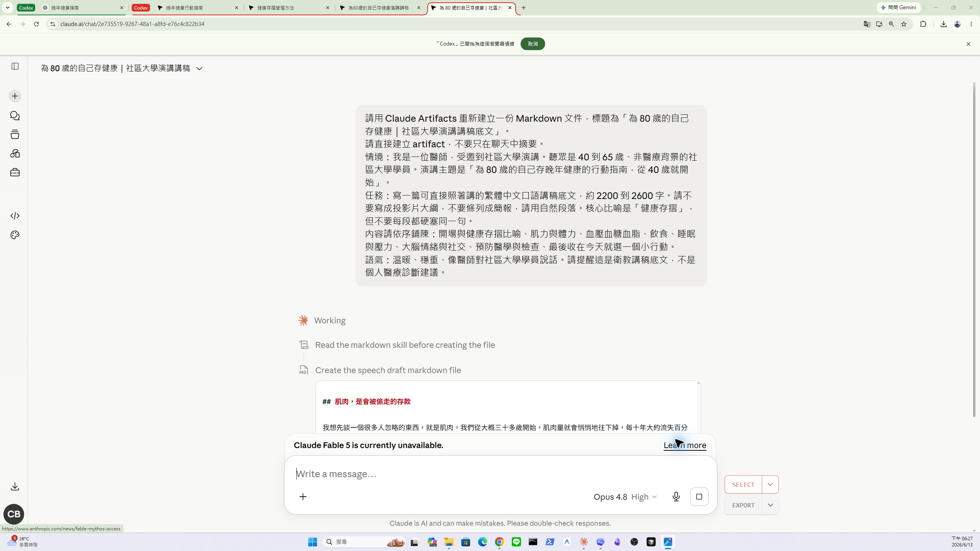Open the Artifacts icon in sidebar
The height and width of the screenshot is (551, 980).
[15, 153]
